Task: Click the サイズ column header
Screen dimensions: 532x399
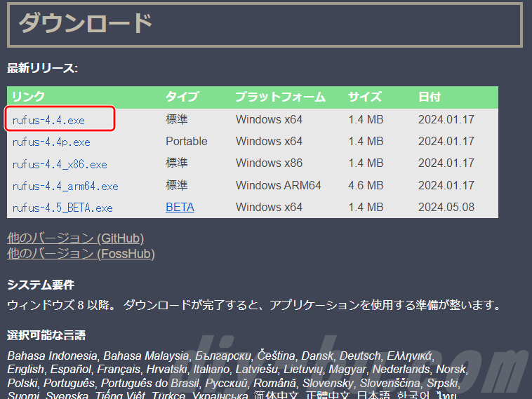Action: (365, 97)
